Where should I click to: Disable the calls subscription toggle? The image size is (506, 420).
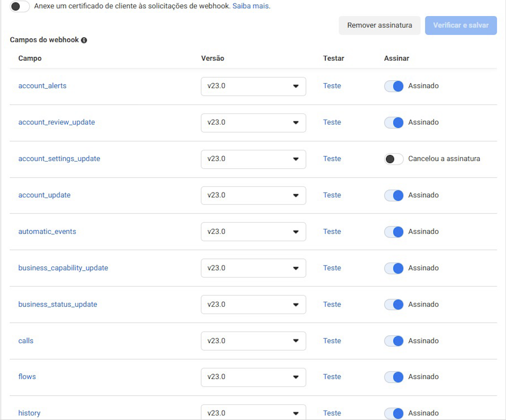(x=394, y=341)
